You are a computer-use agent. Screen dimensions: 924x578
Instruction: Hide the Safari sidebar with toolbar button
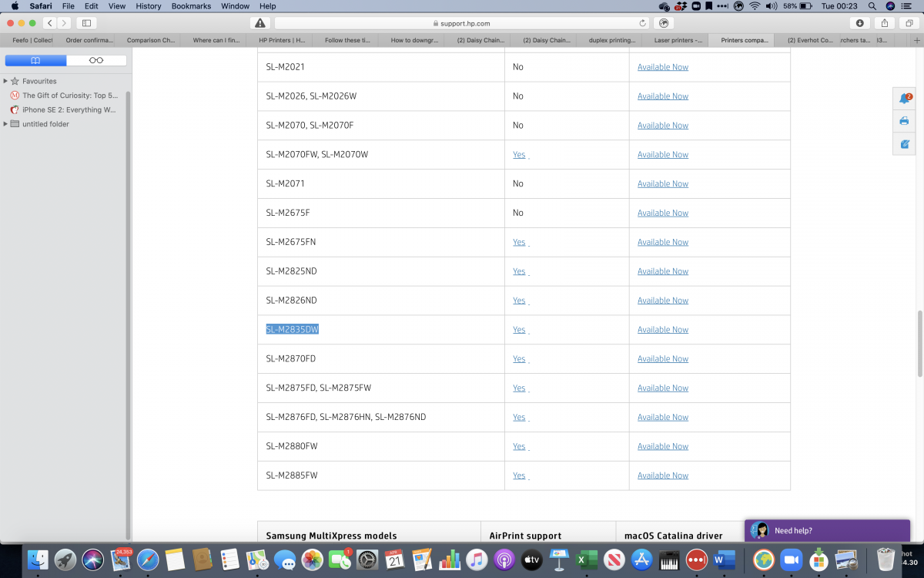[x=86, y=23]
